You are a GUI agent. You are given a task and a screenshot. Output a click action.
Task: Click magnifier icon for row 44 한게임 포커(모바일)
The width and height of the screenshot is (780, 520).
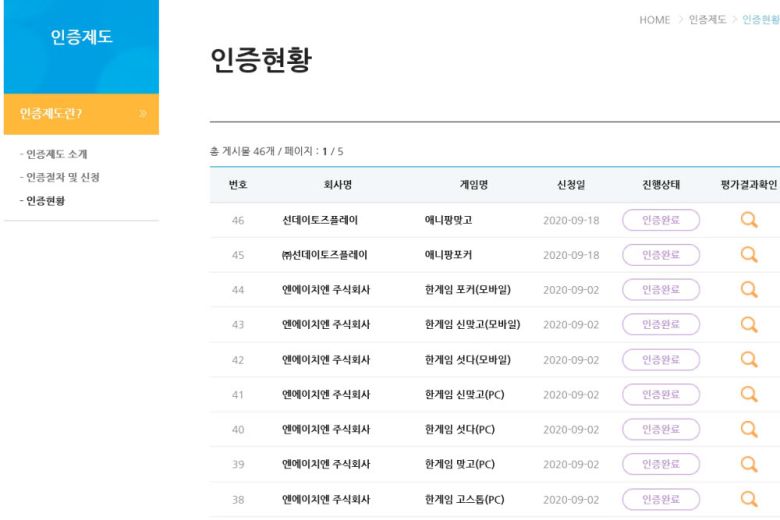pos(749,289)
